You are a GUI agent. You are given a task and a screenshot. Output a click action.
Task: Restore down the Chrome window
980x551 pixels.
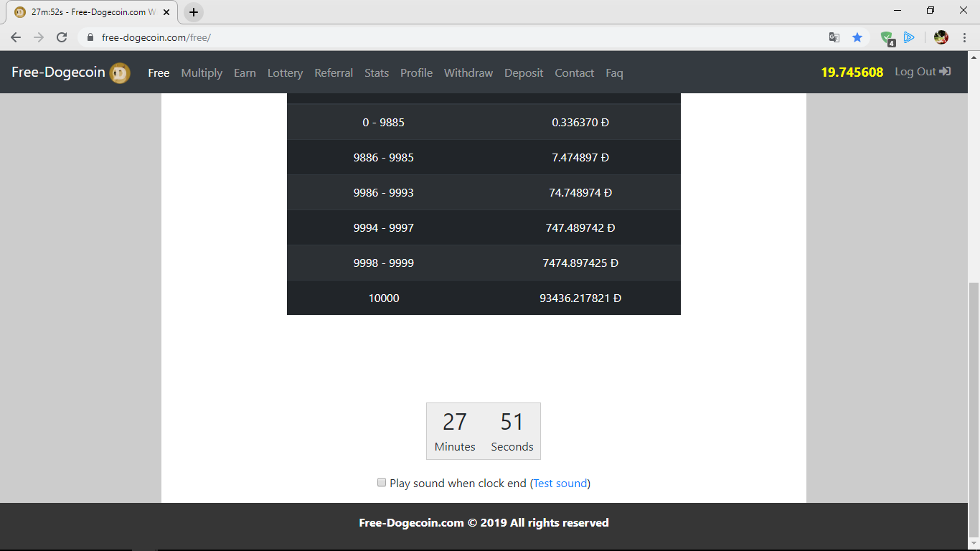930,10
